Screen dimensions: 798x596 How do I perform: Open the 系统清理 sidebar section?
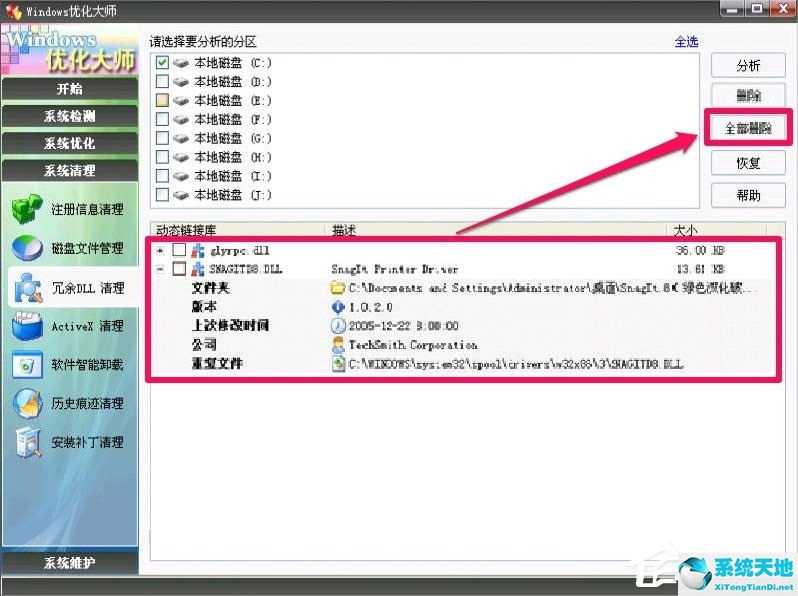click(70, 171)
